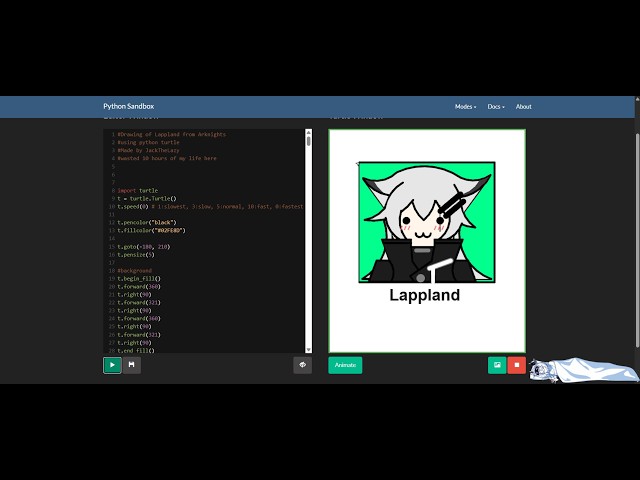Click the 't.begin_fill()' code line
Screen dimensions: 640x480
click(139, 279)
